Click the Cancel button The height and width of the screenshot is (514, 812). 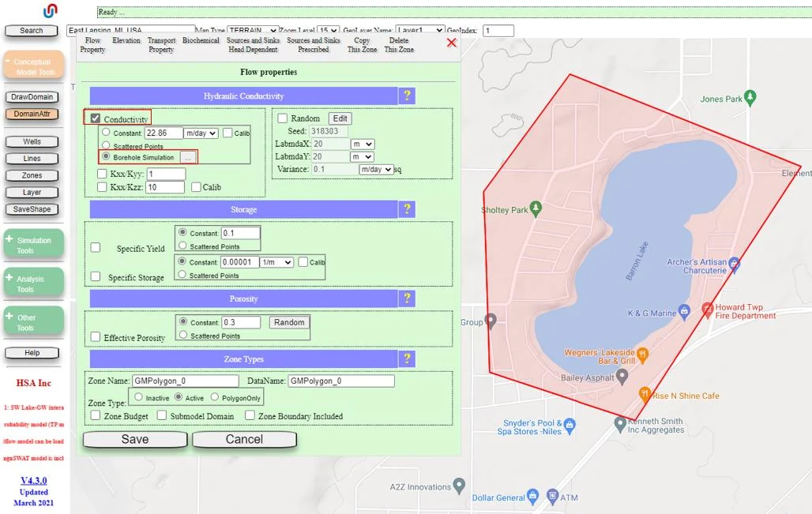244,439
